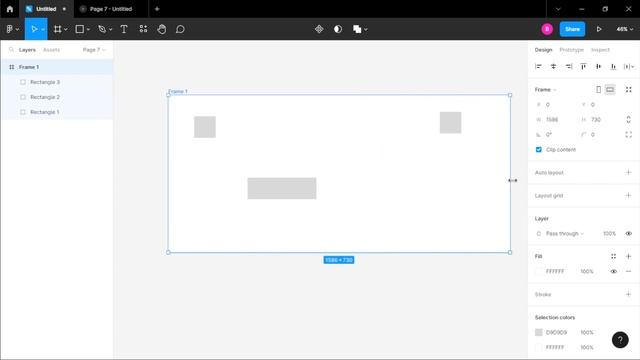Screen dimensions: 640x360
Task: Select the Rectangle shape tool
Action: coord(80,29)
